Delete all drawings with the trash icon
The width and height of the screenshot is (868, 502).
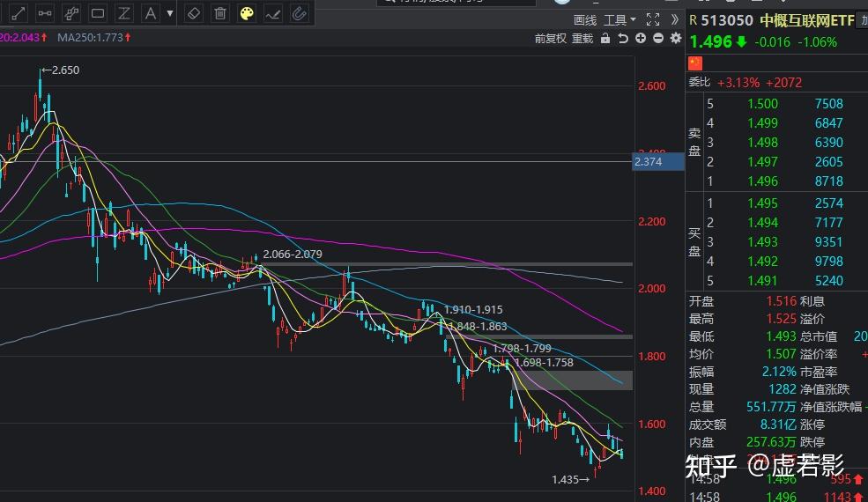point(220,13)
